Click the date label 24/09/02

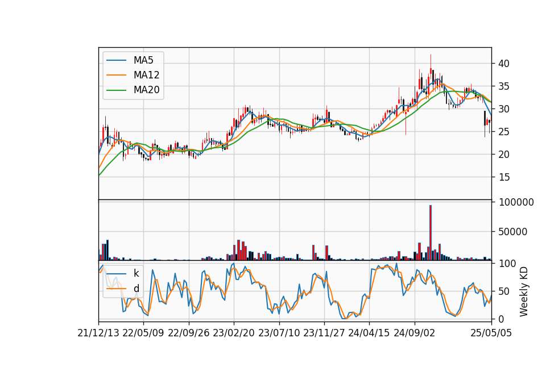pyautogui.click(x=415, y=333)
